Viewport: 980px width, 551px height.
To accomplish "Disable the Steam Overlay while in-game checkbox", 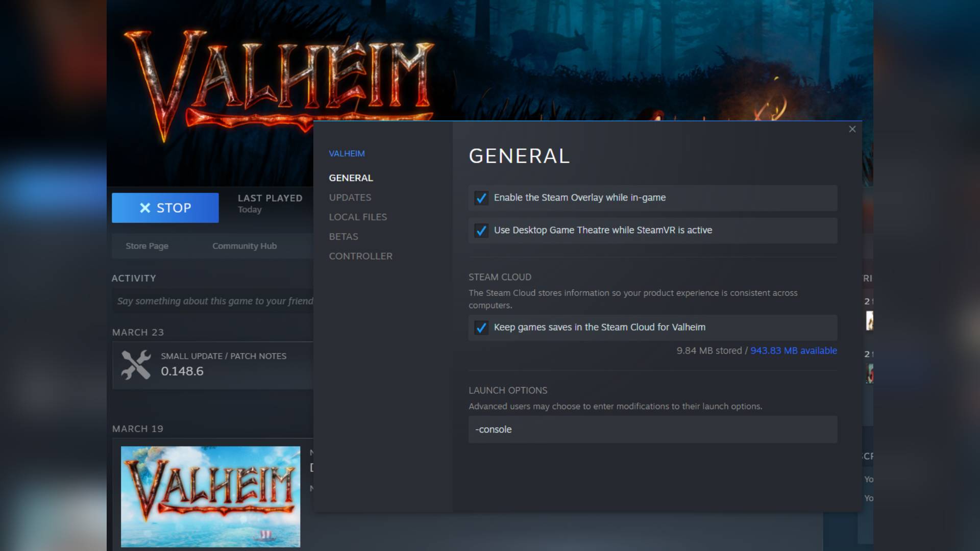I will 481,198.
